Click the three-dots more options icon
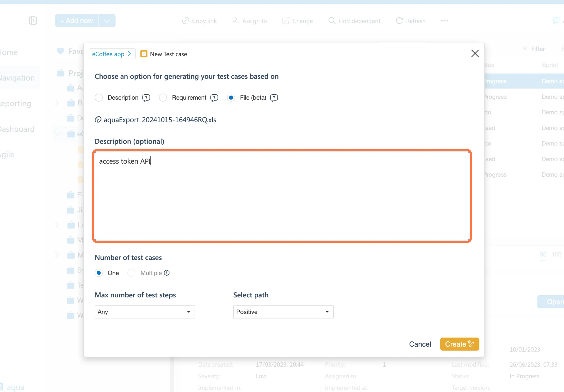This screenshot has width=564, height=392. 444,21
